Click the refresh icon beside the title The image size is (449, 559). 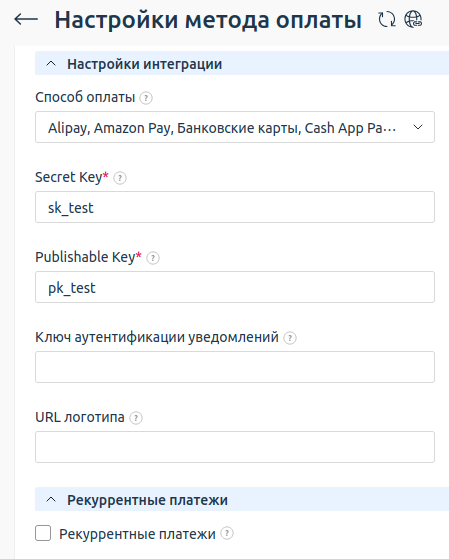click(x=387, y=19)
